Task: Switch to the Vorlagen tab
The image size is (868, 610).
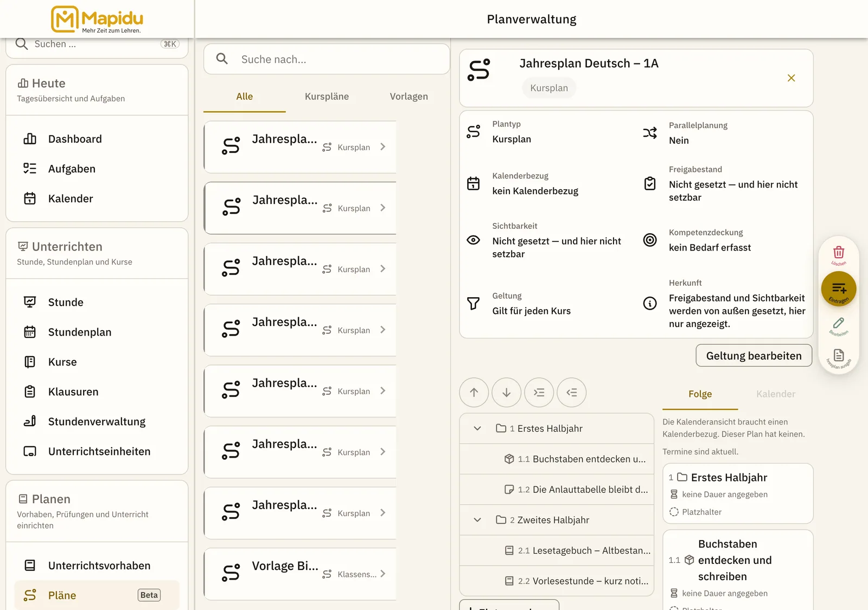Action: tap(409, 97)
